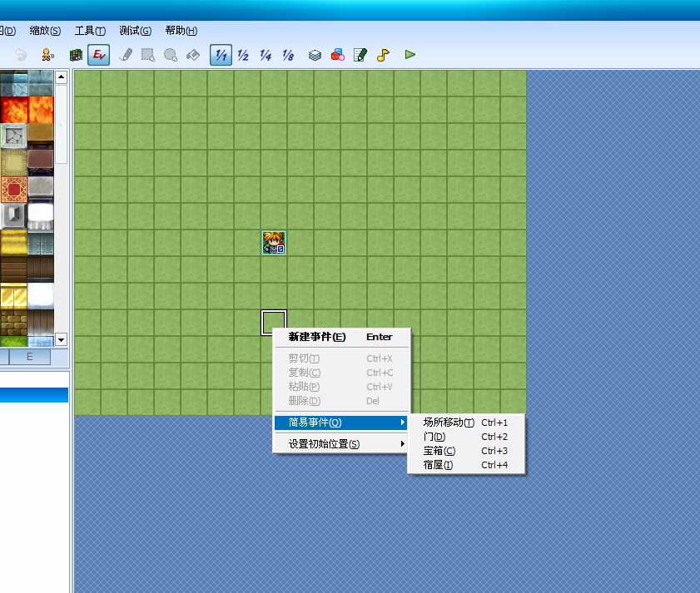The height and width of the screenshot is (593, 700).
Task: Toggle the Ev event editing mode button
Action: tap(99, 55)
